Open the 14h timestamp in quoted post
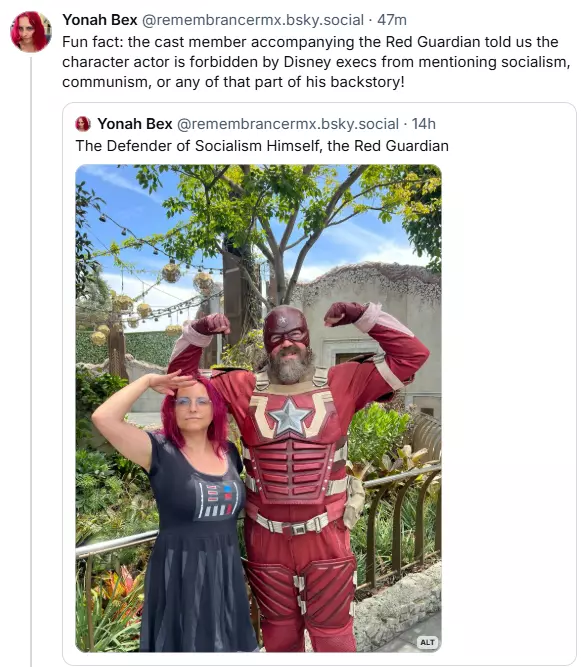The height and width of the screenshot is (667, 583). 424,124
